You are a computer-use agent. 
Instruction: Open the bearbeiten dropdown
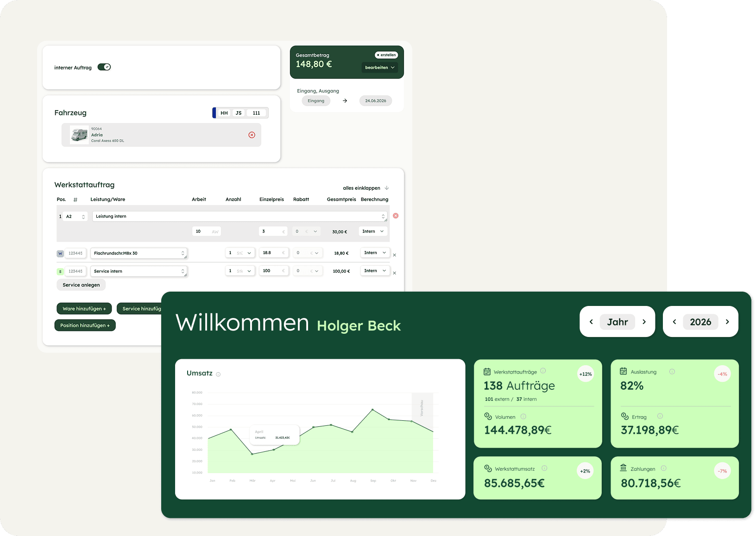[379, 68]
